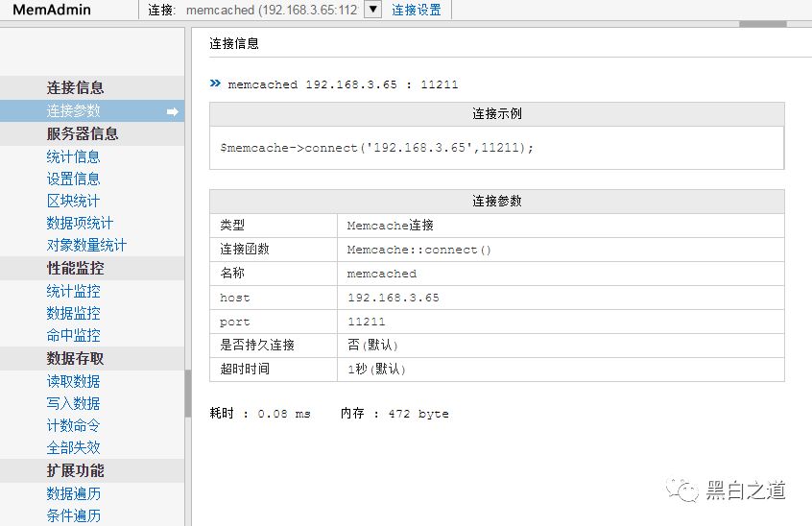Click memcached 192.168.3.65 : 11211 title line
The height and width of the screenshot is (526, 812).
click(343, 84)
